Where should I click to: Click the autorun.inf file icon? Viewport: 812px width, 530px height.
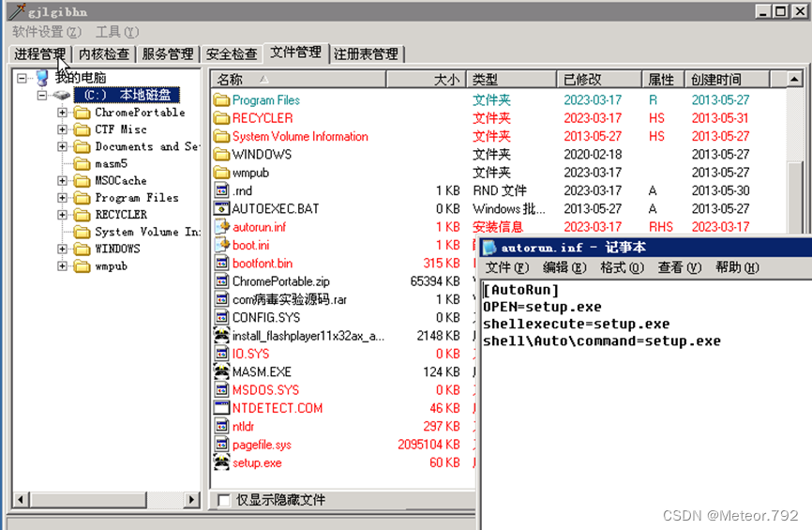221,226
